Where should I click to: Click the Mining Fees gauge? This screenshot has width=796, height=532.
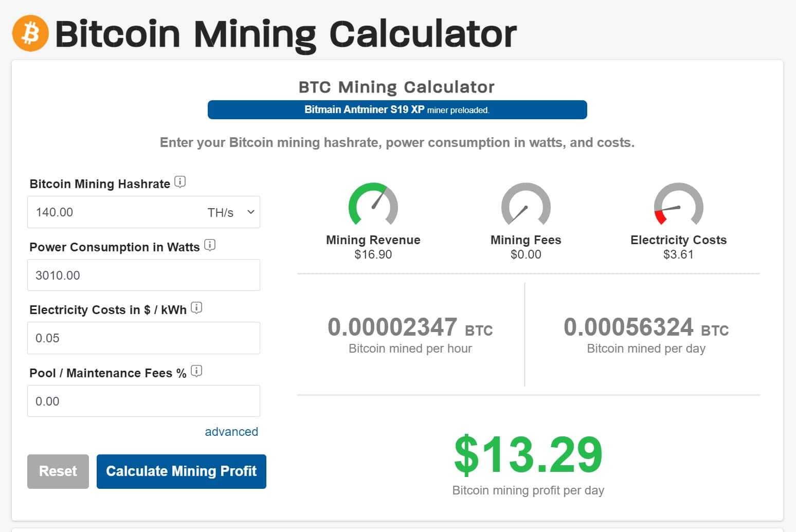526,206
